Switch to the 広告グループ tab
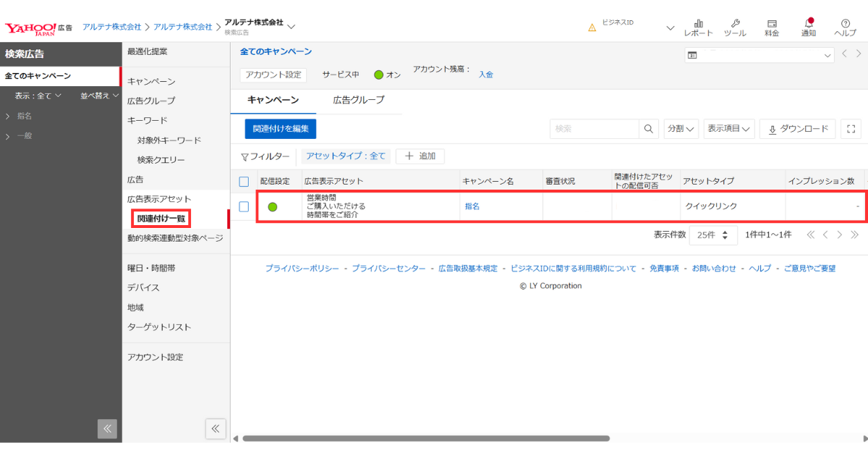This screenshot has width=868, height=456. tap(359, 100)
